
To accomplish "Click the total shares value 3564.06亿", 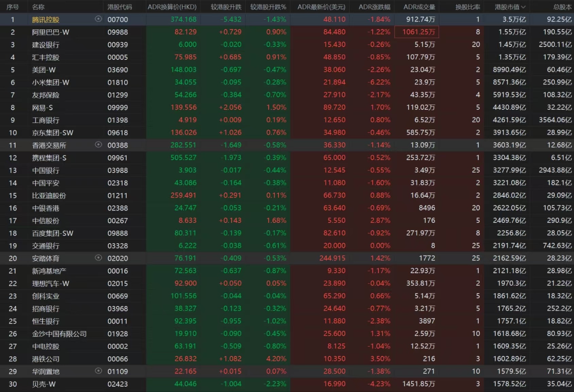I will (x=555, y=120).
